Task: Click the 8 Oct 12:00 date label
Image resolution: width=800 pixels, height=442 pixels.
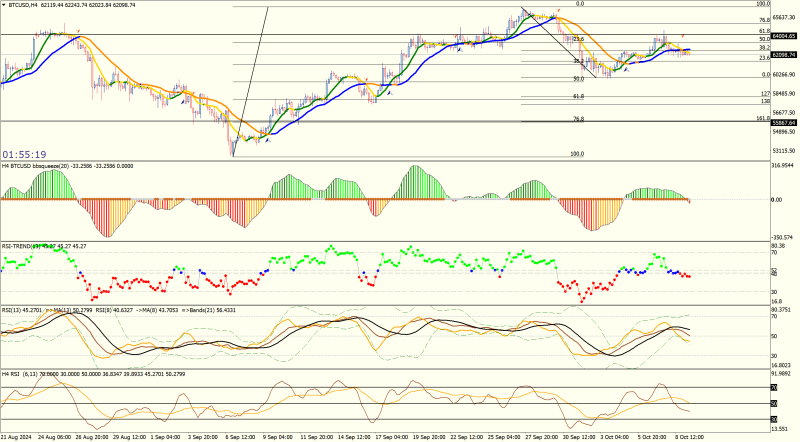Action: 689,437
